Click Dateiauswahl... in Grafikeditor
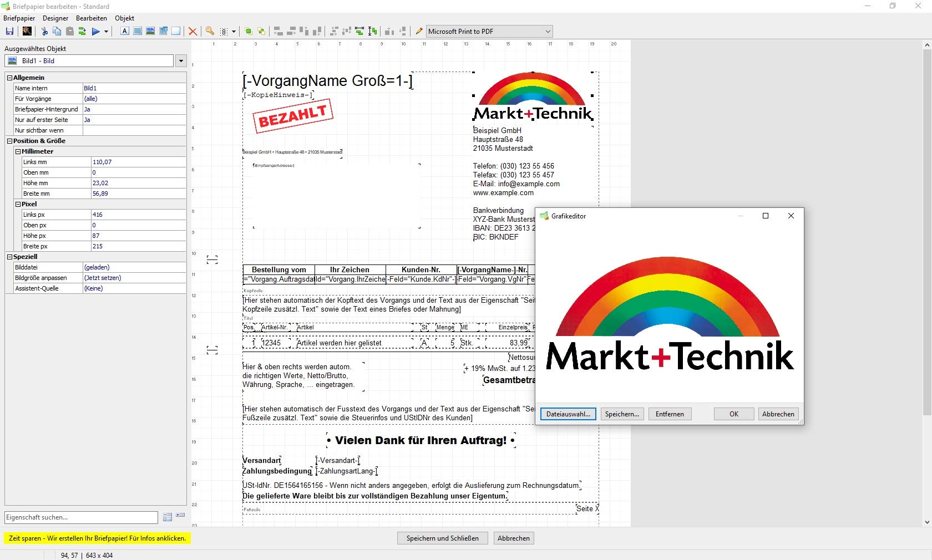Viewport: 932px width, 560px height. (x=568, y=414)
